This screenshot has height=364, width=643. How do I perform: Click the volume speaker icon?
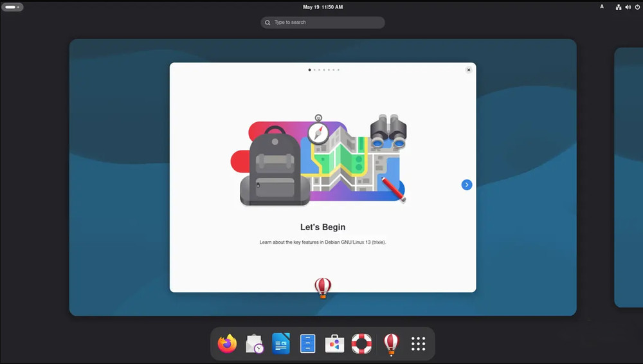628,7
